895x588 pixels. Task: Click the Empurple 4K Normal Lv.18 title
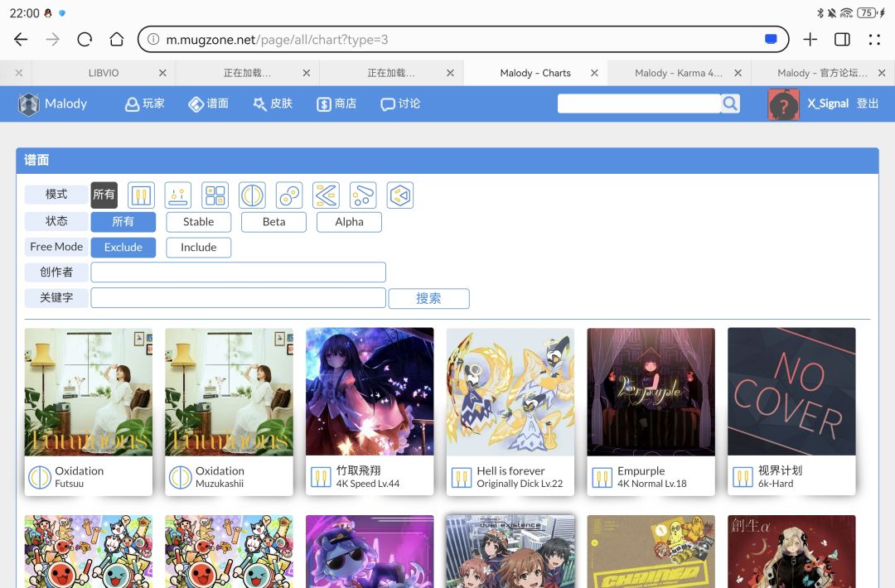pos(652,477)
